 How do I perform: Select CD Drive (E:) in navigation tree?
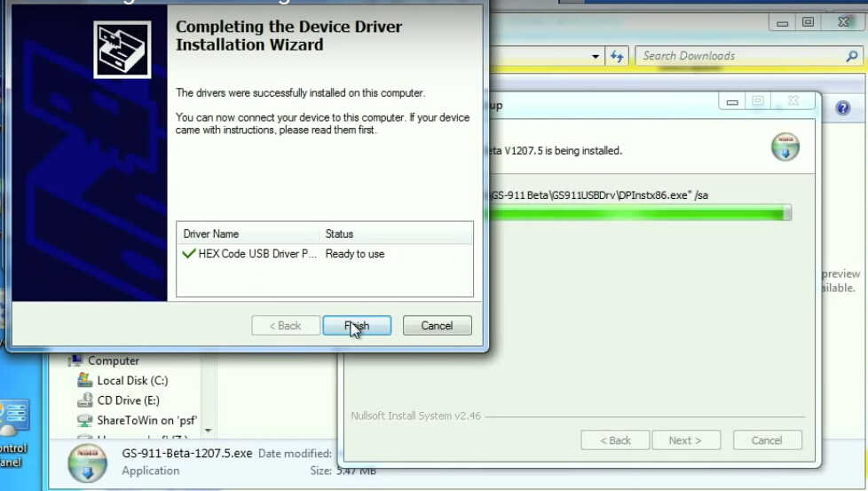[x=129, y=400]
